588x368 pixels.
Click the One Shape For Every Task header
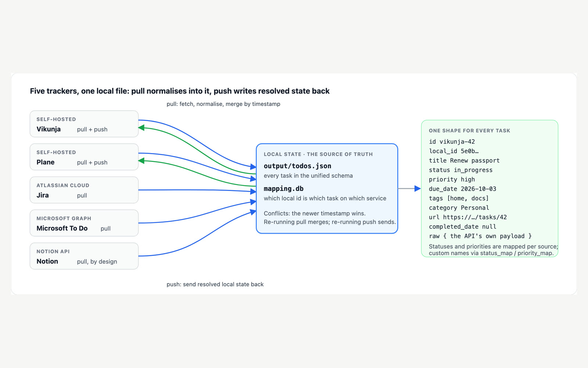pos(469,131)
